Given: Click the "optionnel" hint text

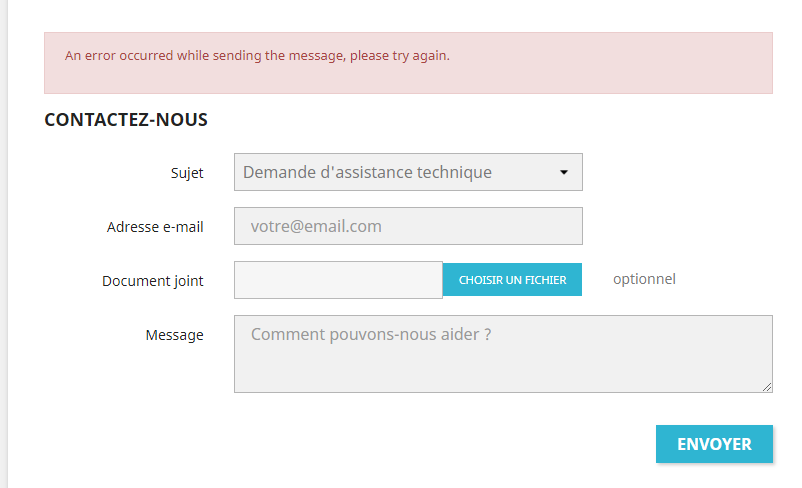Looking at the screenshot, I should click(x=644, y=279).
